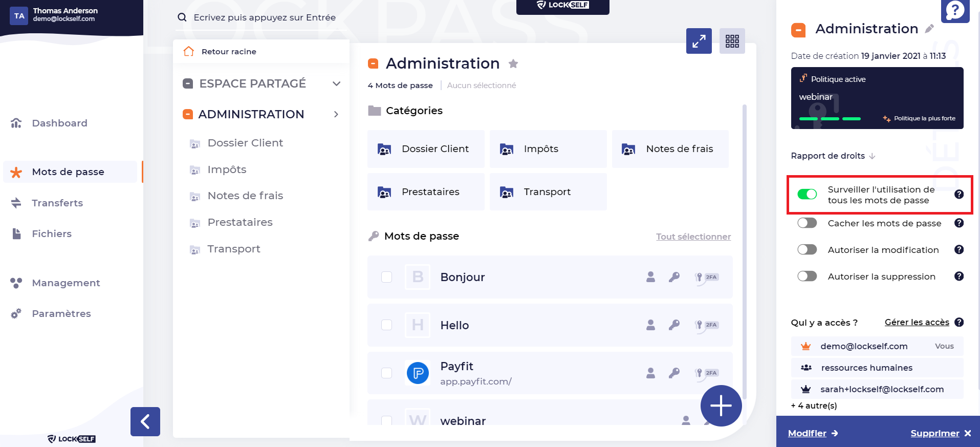
Task: Expand the Rapport de droits section
Action: click(833, 156)
